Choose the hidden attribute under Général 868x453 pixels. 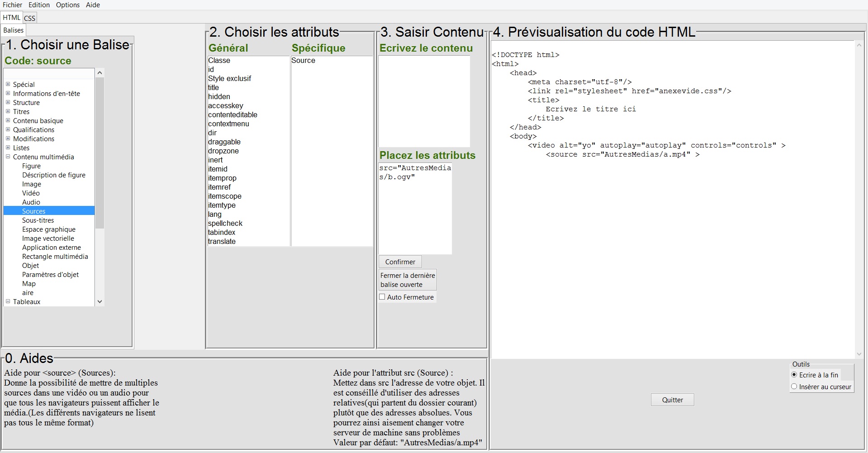tap(218, 96)
